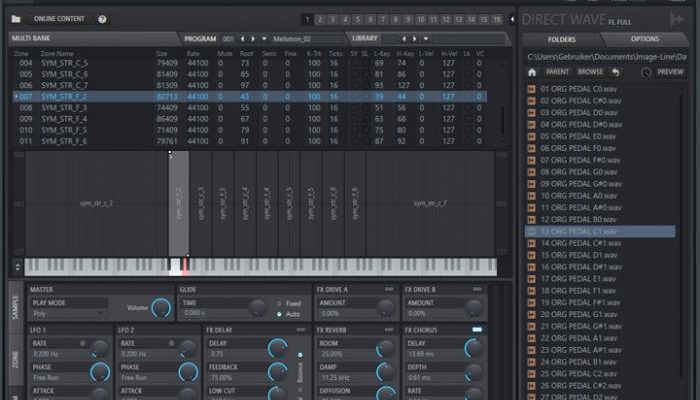700x400 pixels.
Task: Toggle the FX Chorus enable switch
Action: click(x=476, y=328)
